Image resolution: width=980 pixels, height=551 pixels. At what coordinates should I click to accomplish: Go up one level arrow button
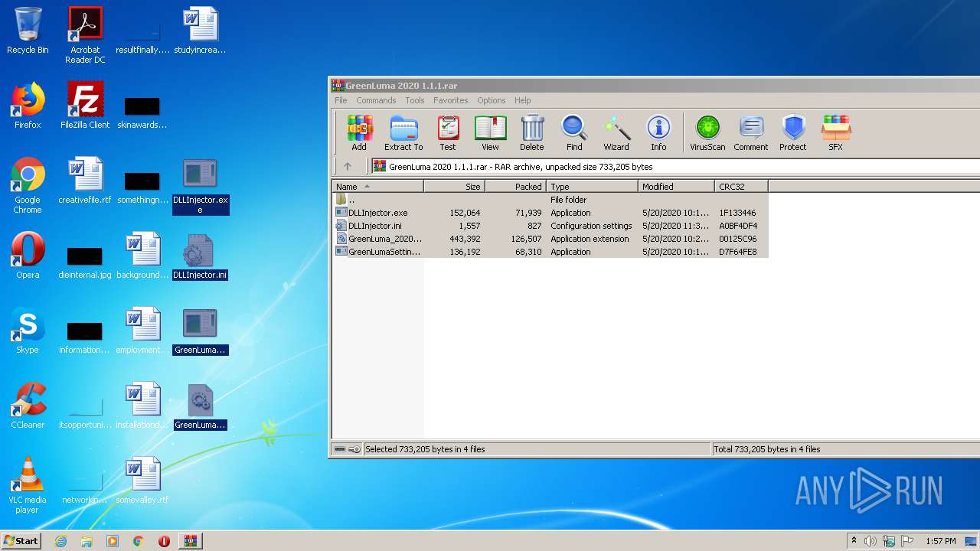pyautogui.click(x=348, y=166)
